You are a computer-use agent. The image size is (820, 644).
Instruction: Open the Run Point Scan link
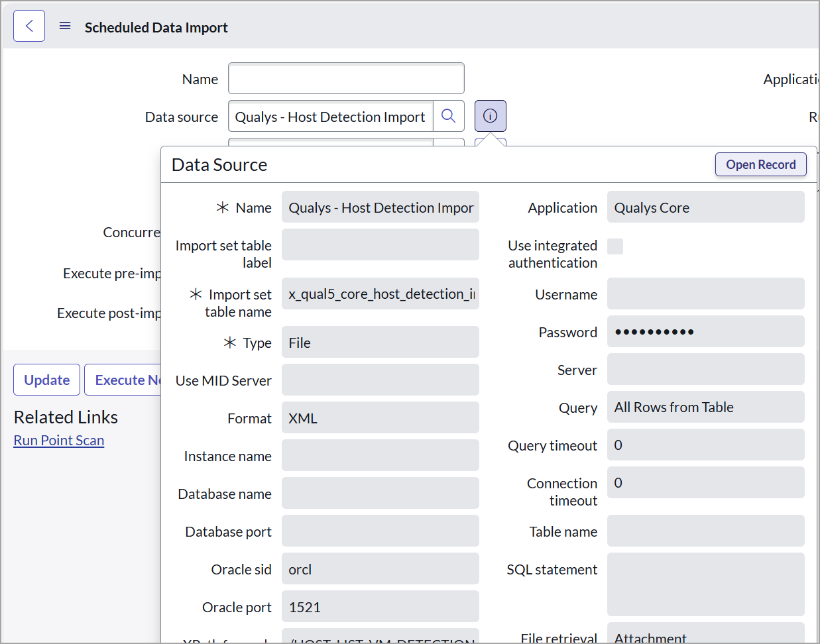tap(59, 441)
